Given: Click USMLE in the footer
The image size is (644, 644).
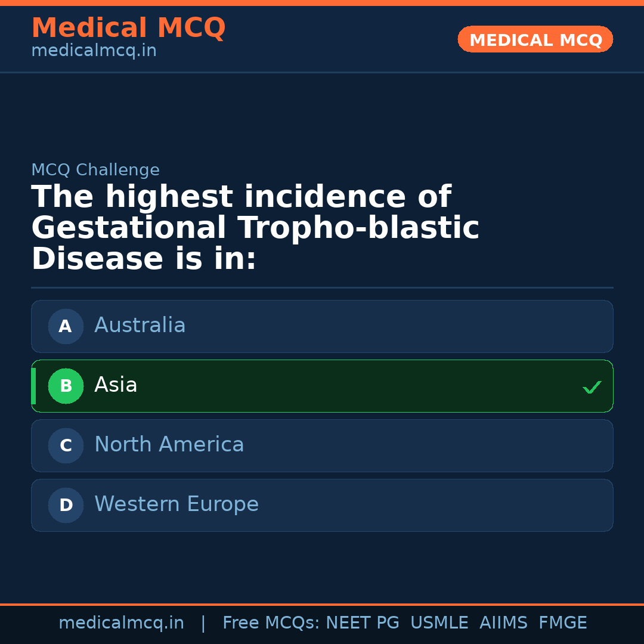Looking at the screenshot, I should tap(439, 623).
